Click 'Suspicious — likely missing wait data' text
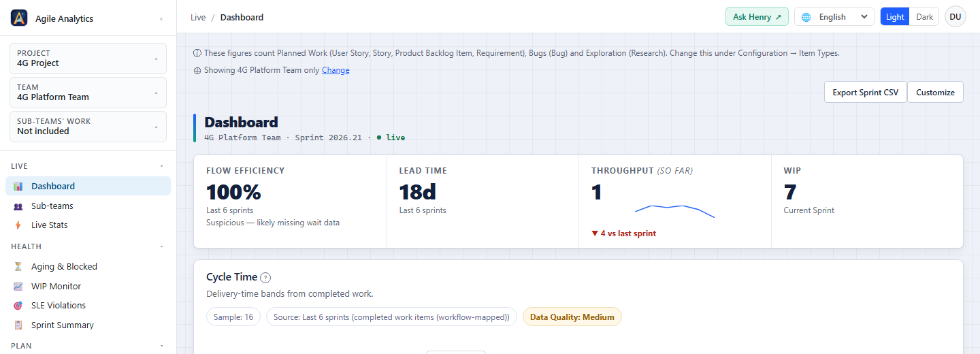Image resolution: width=980 pixels, height=354 pixels. pos(273,223)
